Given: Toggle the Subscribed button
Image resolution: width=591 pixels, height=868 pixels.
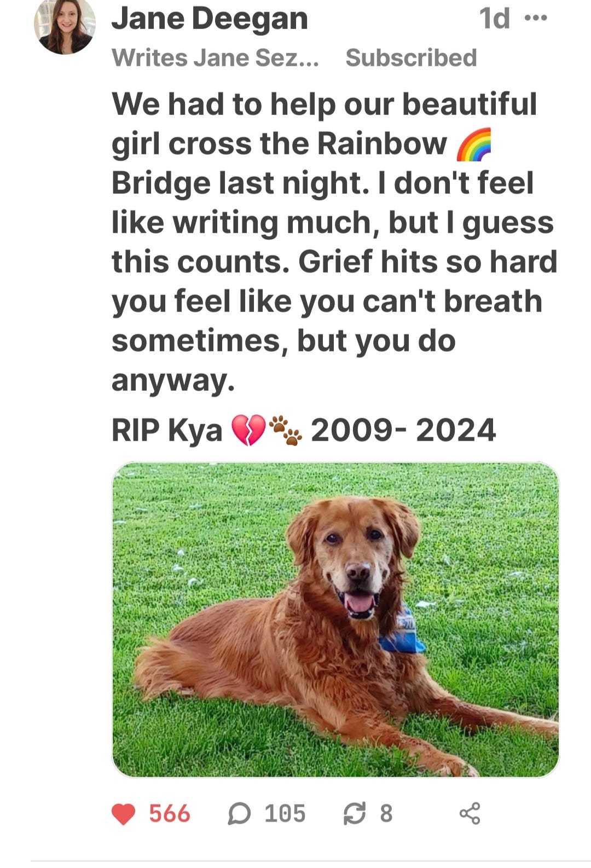Looking at the screenshot, I should pos(411,57).
